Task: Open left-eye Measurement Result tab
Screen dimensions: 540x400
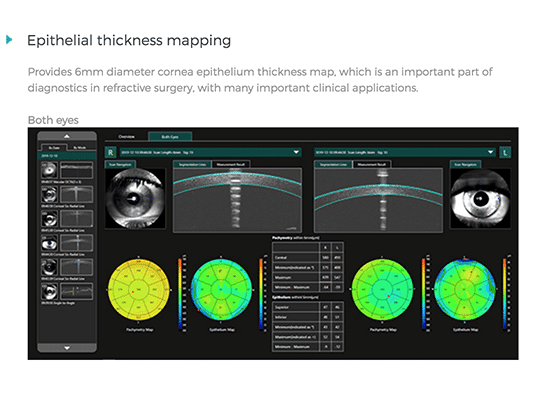Action: pos(372,164)
